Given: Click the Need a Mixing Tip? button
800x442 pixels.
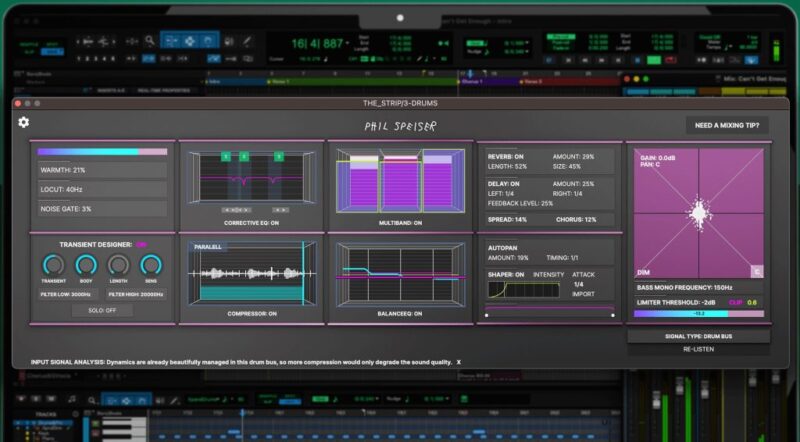Looking at the screenshot, I should (727, 125).
